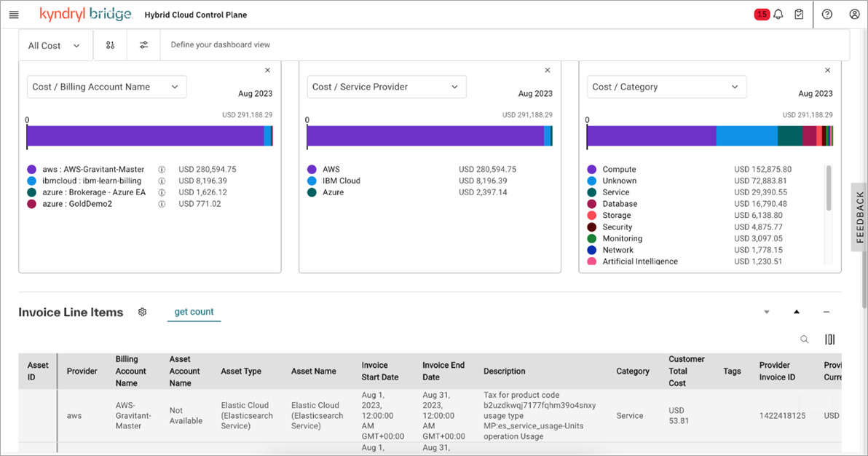Image resolution: width=868 pixels, height=456 pixels.
Task: Click blue Unknown segment in Category bar
Action: (x=747, y=135)
